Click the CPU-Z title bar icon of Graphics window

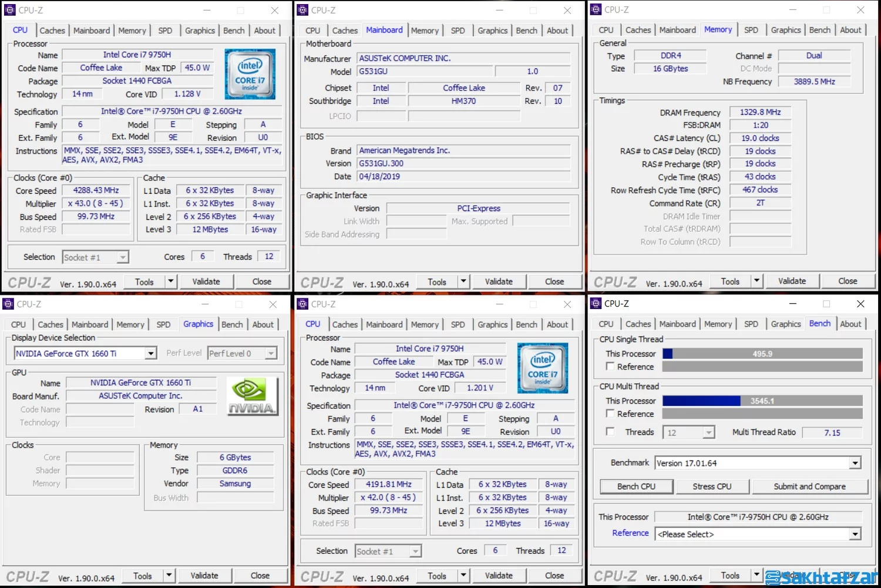pyautogui.click(x=8, y=304)
